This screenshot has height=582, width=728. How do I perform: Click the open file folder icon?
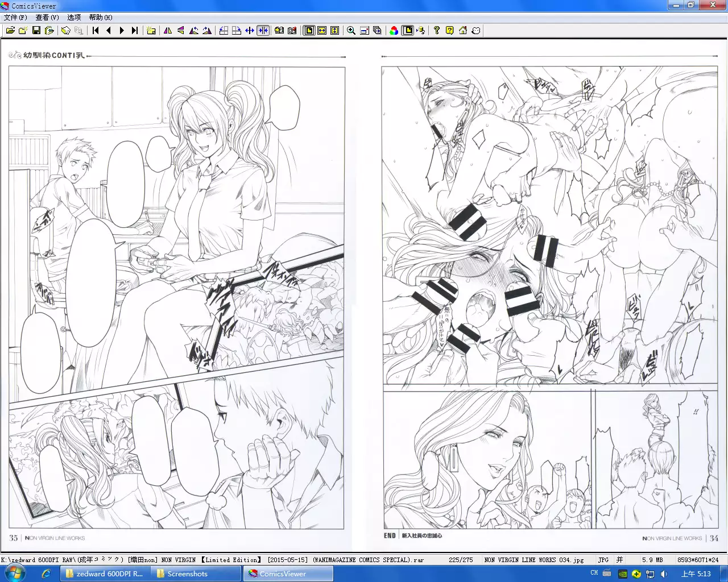pyautogui.click(x=10, y=31)
